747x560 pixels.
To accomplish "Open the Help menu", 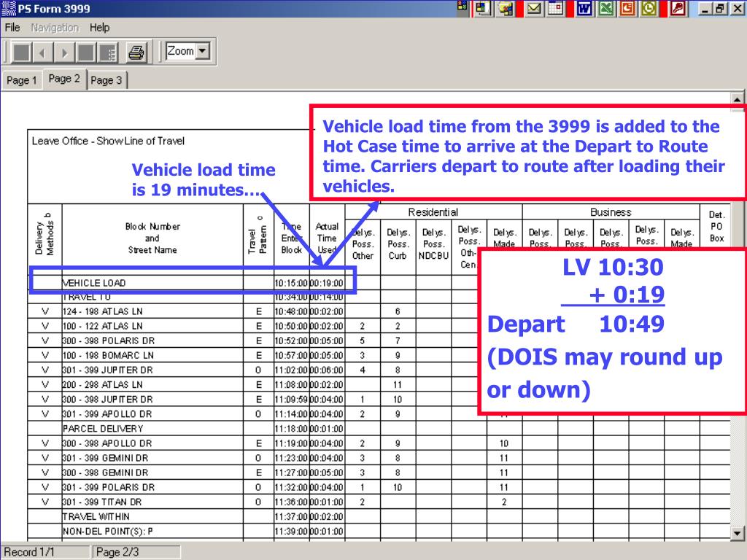I will coord(99,28).
